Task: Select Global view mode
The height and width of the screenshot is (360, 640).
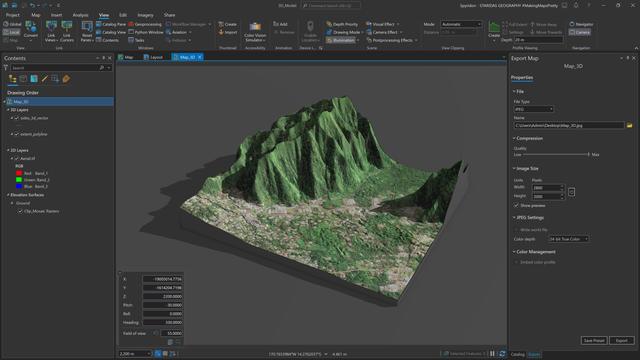Action: [12, 24]
